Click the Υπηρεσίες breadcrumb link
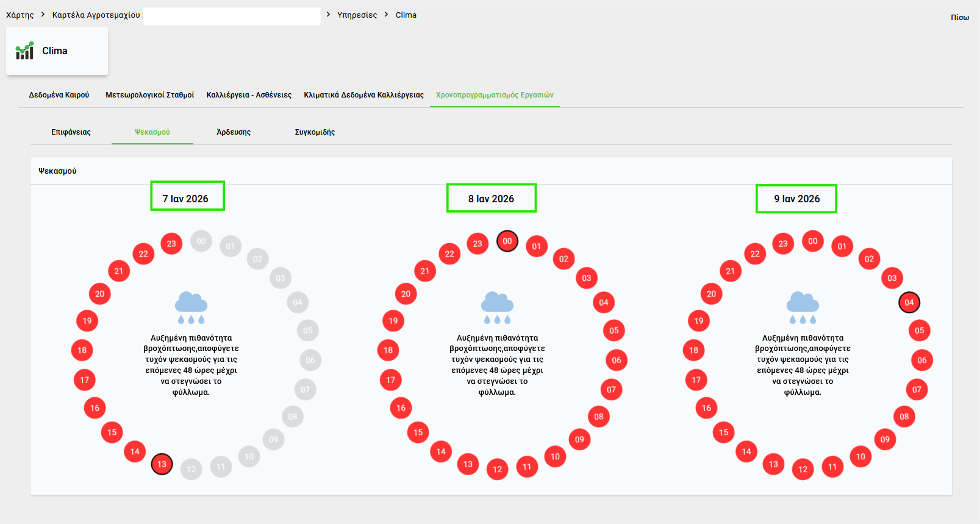The width and height of the screenshot is (980, 524). coord(357,15)
